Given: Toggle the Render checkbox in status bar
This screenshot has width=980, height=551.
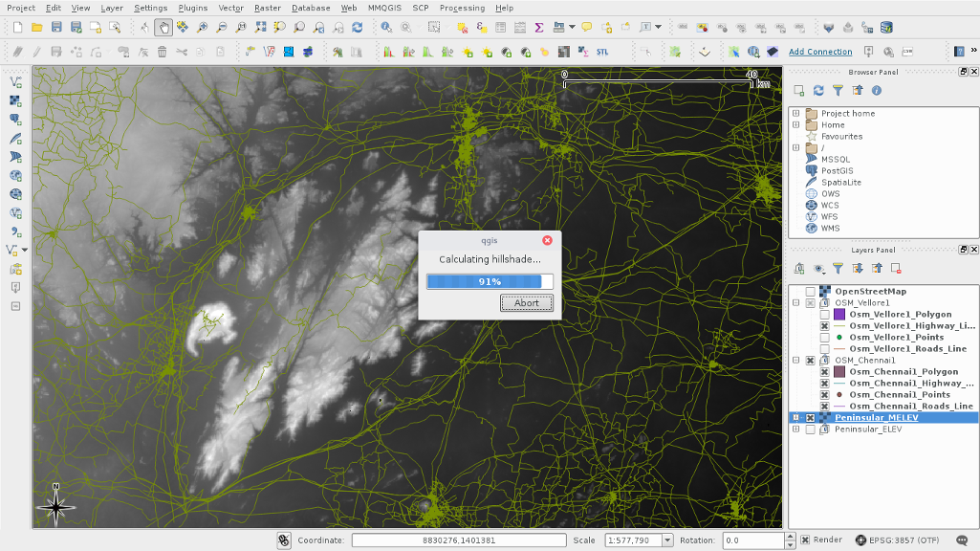Looking at the screenshot, I should [x=805, y=540].
